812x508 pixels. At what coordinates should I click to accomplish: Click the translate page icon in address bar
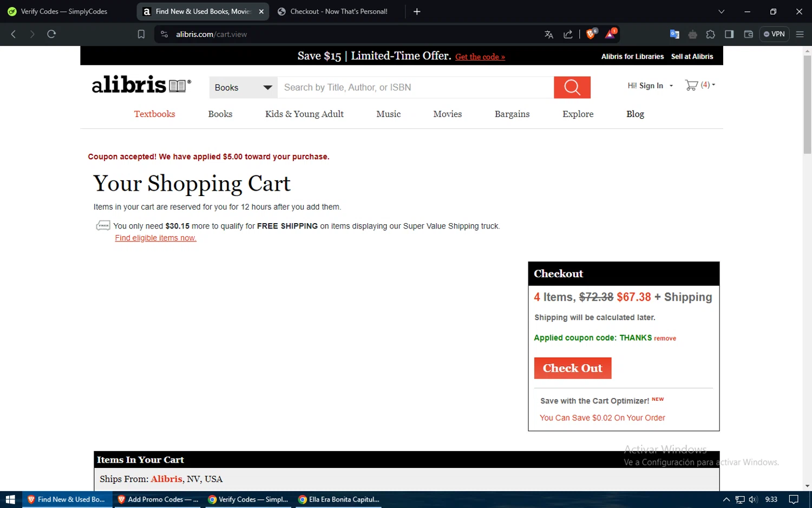click(549, 34)
